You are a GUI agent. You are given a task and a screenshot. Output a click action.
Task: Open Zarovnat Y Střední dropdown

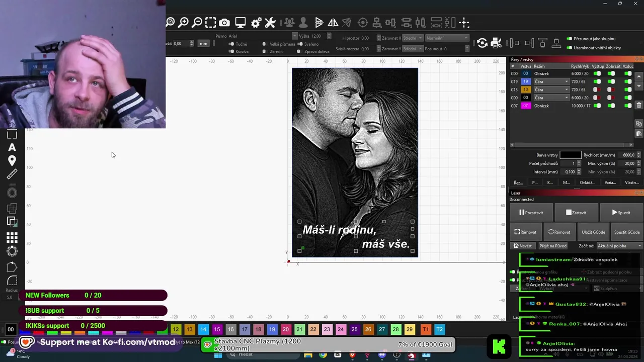click(x=413, y=49)
